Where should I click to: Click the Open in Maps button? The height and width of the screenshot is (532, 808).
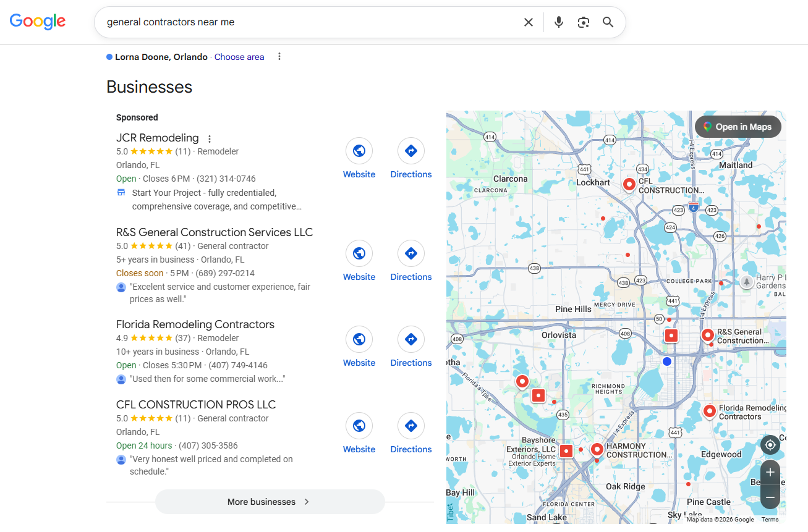pos(738,127)
